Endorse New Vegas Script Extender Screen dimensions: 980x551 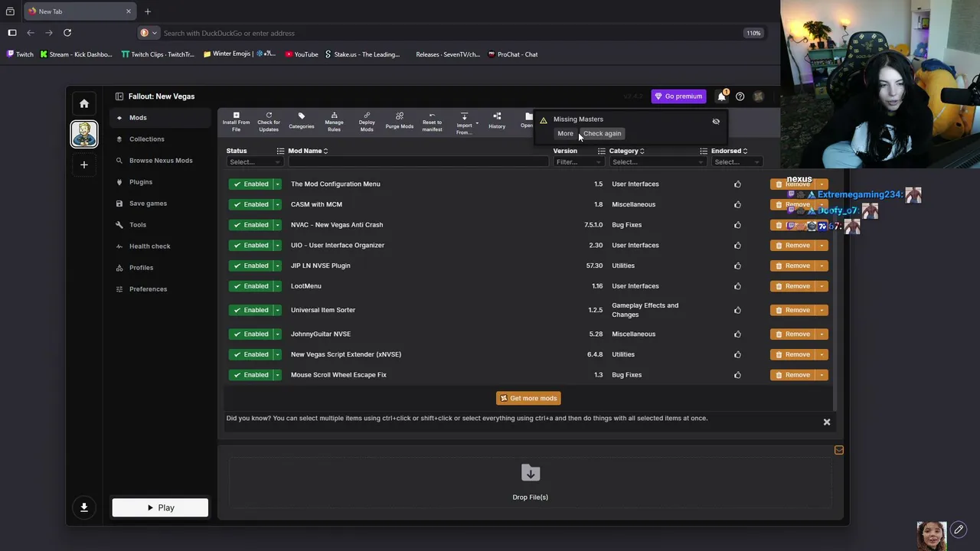click(x=737, y=354)
